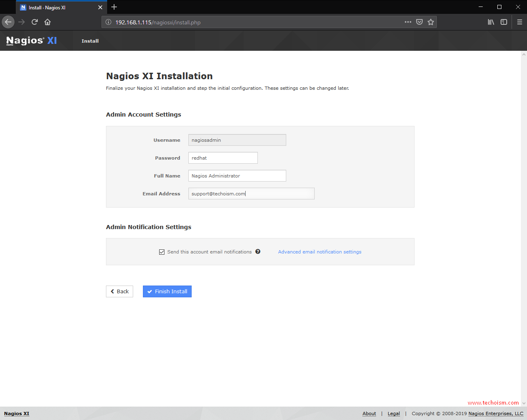Open a new browser tab
The width and height of the screenshot is (527, 420).
point(114,7)
